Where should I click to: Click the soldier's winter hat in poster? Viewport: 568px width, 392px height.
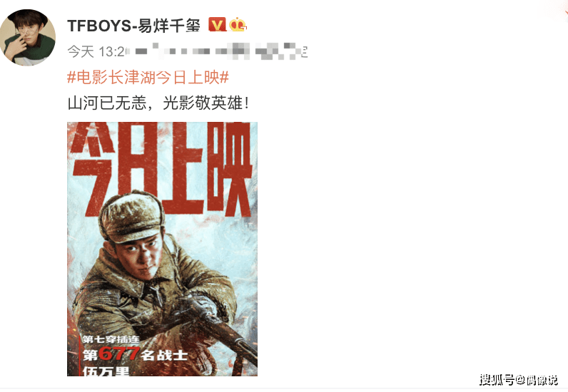point(131,217)
